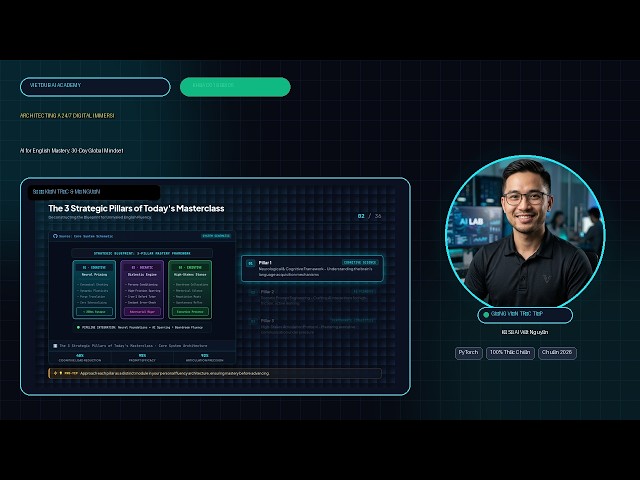This screenshot has width=640, height=480.
Task: Click the button inside the purple pillar card
Action: pyautogui.click(x=142, y=311)
